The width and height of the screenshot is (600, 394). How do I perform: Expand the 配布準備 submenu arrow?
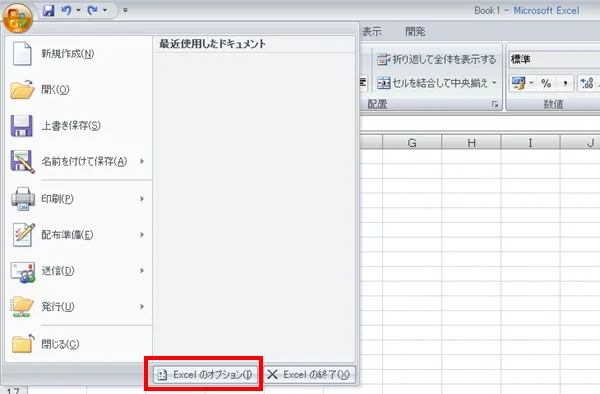[142, 235]
